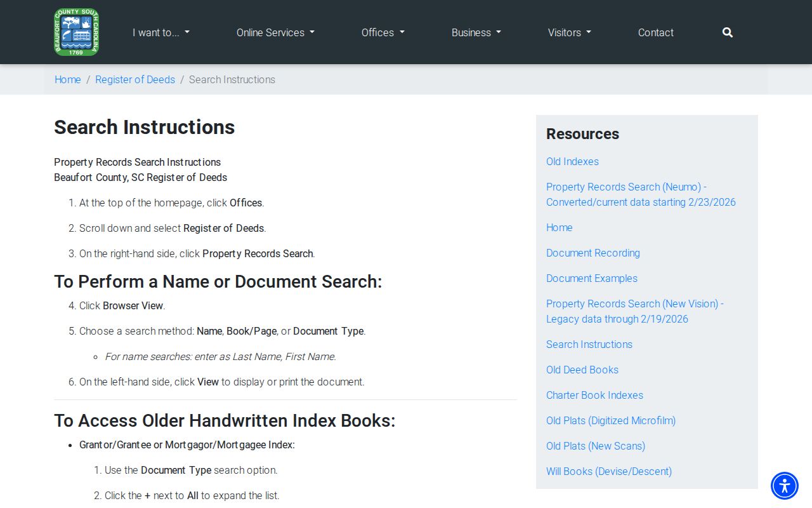Click the 'Click Browser View.' step text
The width and height of the screenshot is (812, 508).
coord(122,305)
